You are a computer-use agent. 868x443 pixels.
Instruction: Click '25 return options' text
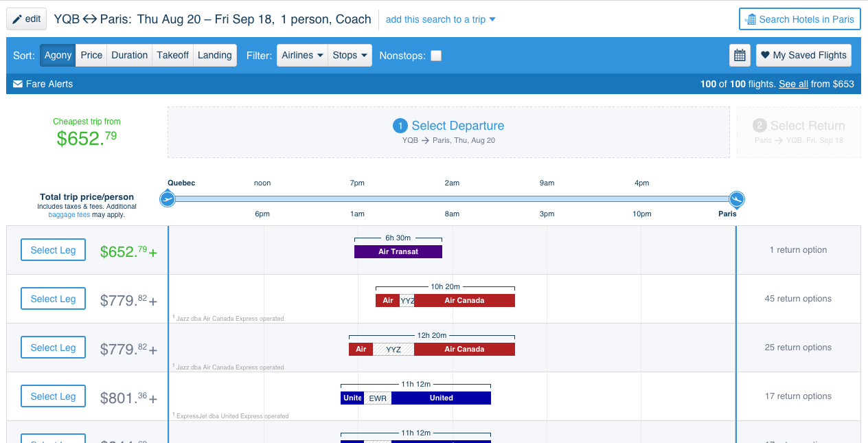[799, 348]
